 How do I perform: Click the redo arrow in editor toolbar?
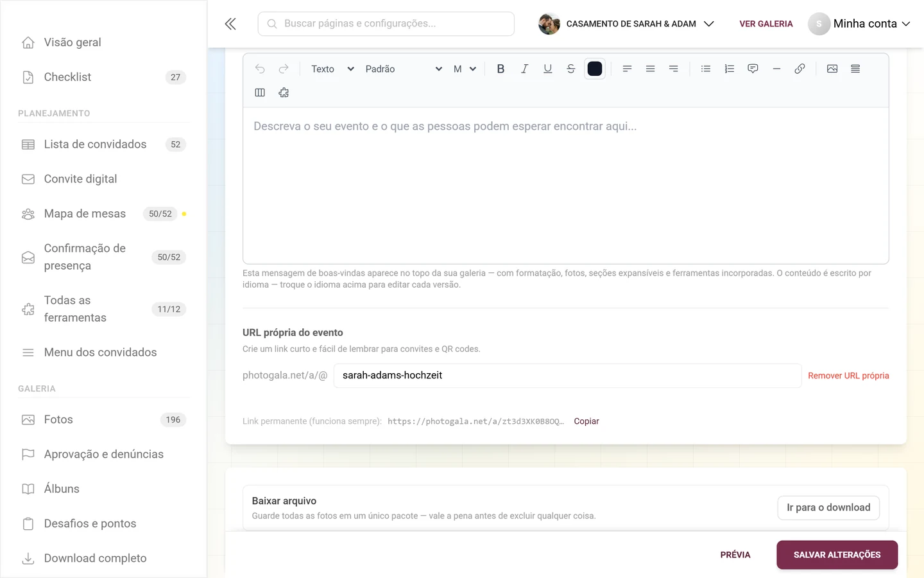click(284, 69)
